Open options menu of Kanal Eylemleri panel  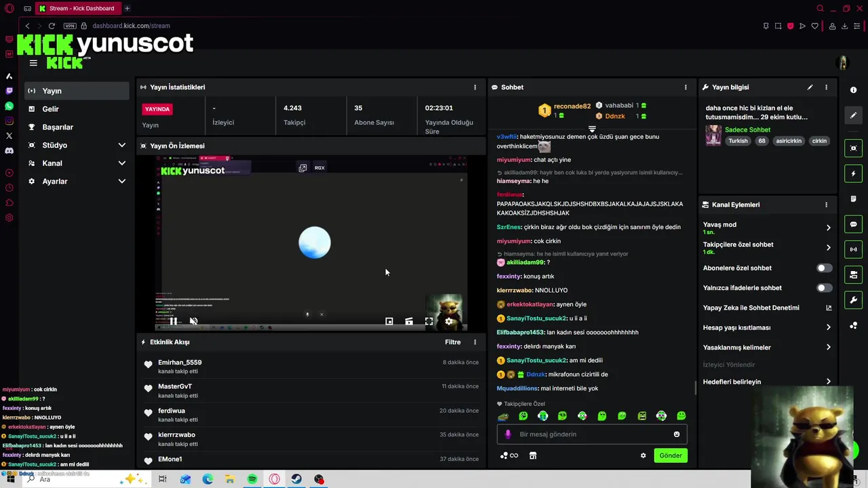[826, 205]
